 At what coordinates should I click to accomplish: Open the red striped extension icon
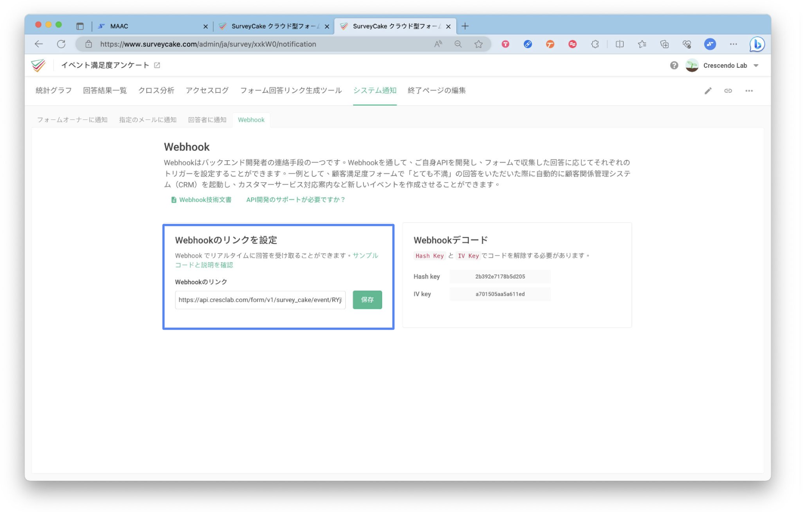pyautogui.click(x=572, y=44)
